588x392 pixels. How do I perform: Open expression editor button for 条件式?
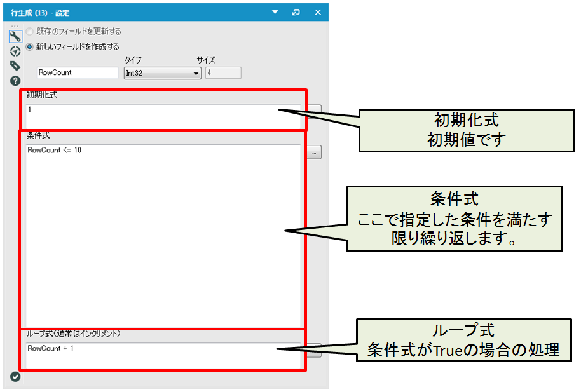click(x=315, y=152)
